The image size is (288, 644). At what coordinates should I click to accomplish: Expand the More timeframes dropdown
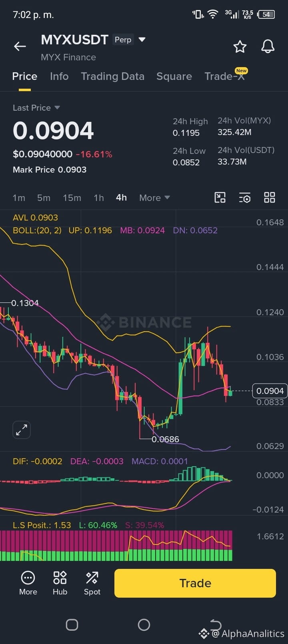[x=154, y=198]
